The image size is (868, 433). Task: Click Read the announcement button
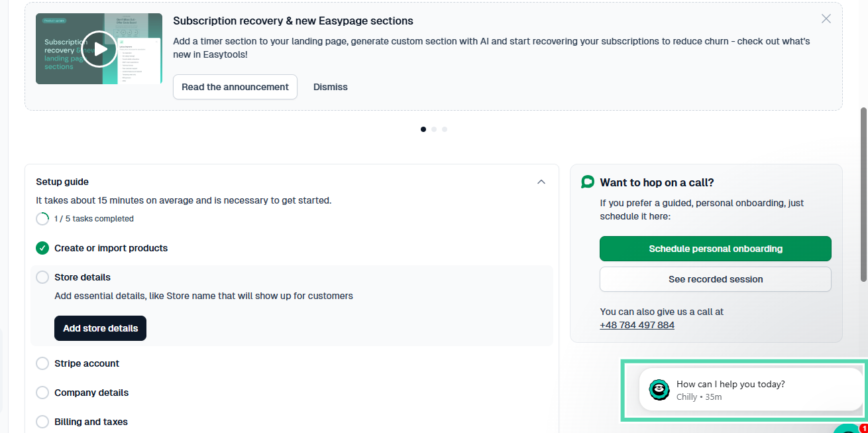pyautogui.click(x=235, y=87)
